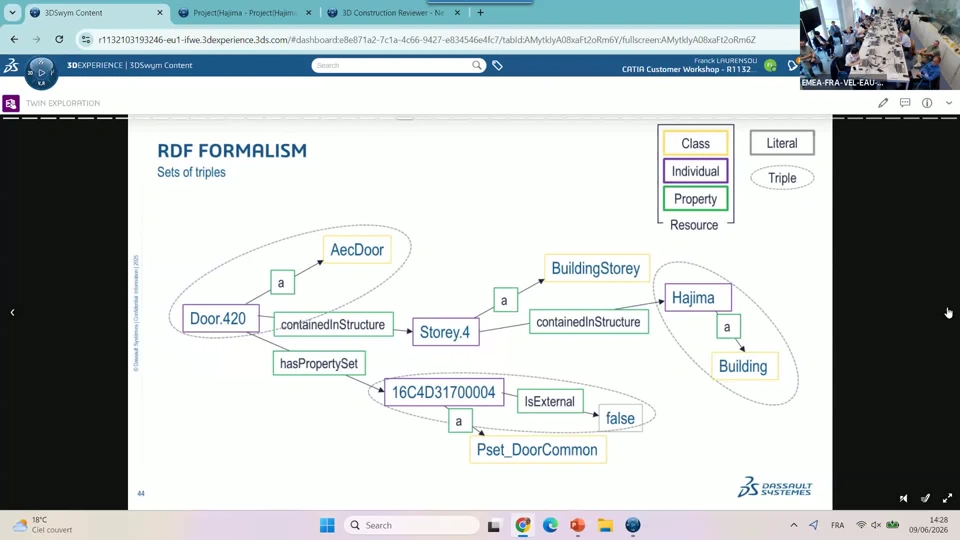Open the 3DEXPERIENCE compass
Screen dimensions: 960x540
click(x=41, y=73)
